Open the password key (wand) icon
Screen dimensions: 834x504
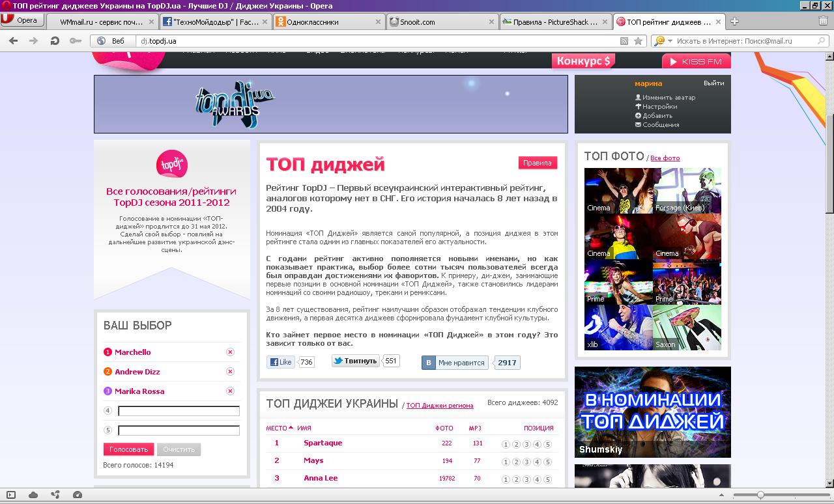point(76,40)
